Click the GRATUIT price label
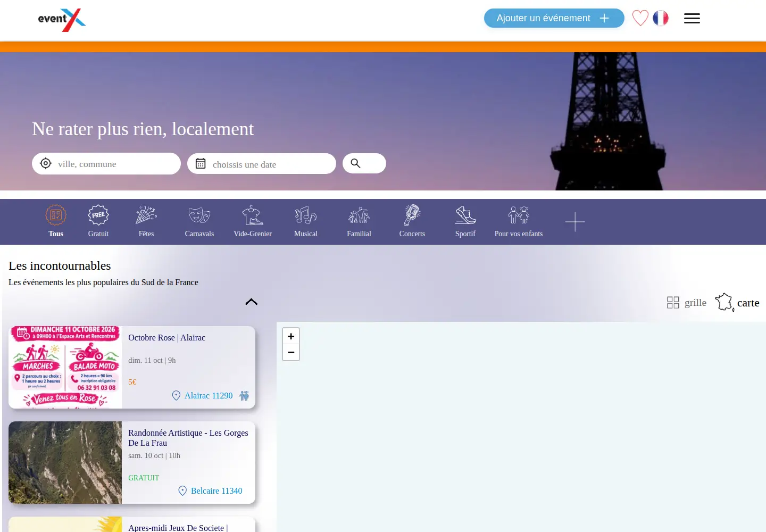Screen dimensions: 766x532 point(144,478)
